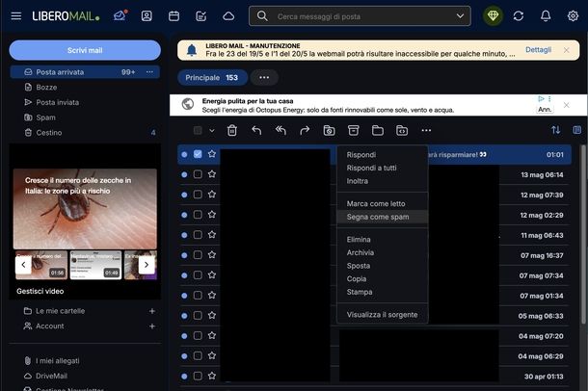Screen dimensions: 588x391
Task: Click the reply arrow toolbar icon
Action: point(256,130)
